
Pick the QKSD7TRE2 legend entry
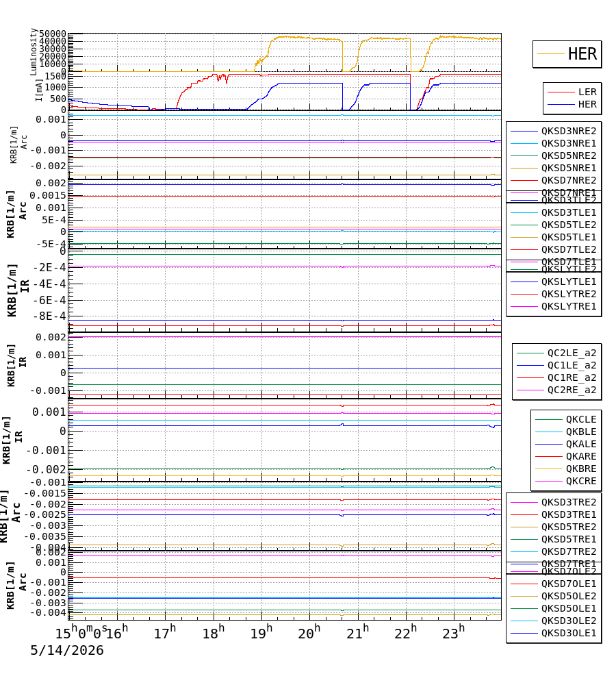click(569, 552)
